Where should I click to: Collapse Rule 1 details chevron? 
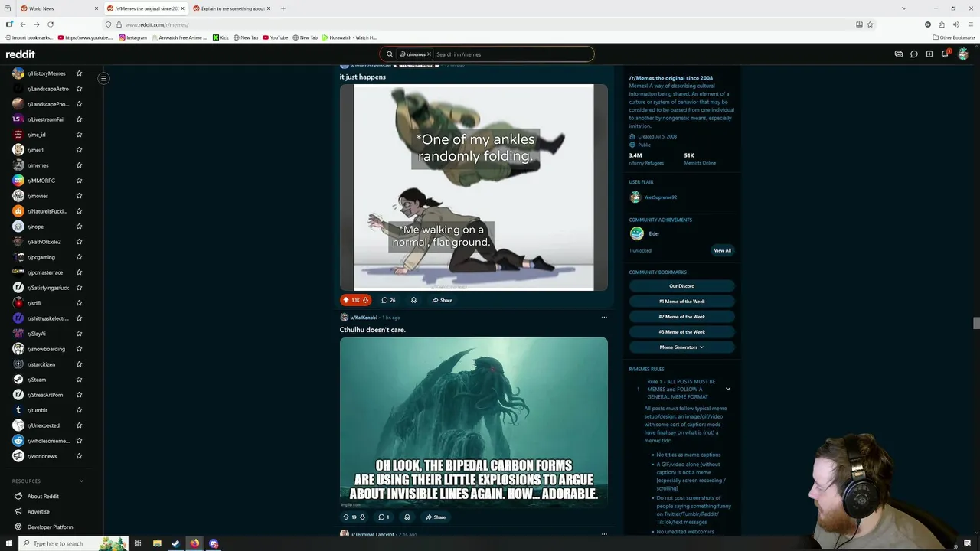point(728,390)
